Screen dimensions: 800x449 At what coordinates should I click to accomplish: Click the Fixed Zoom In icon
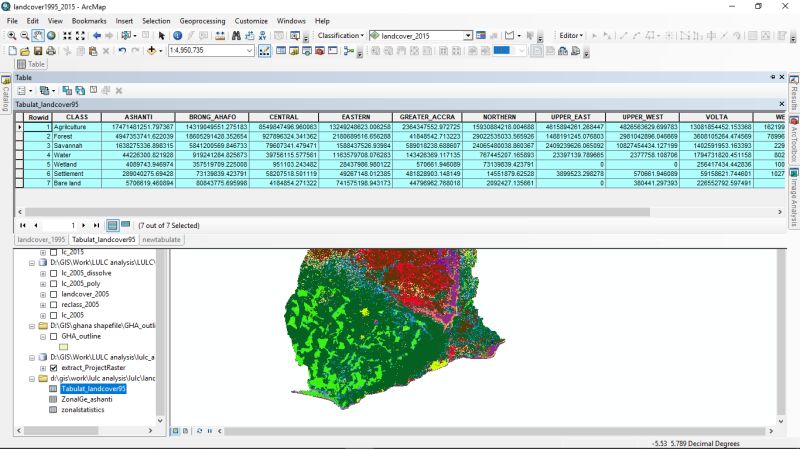click(x=67, y=36)
